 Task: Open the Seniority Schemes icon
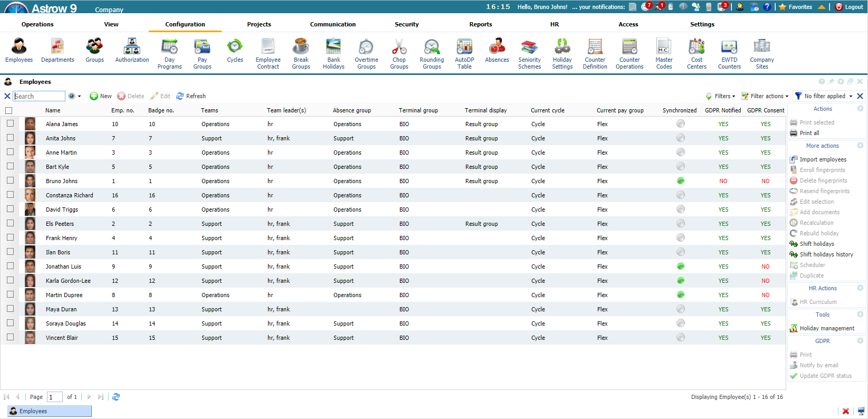tap(529, 53)
